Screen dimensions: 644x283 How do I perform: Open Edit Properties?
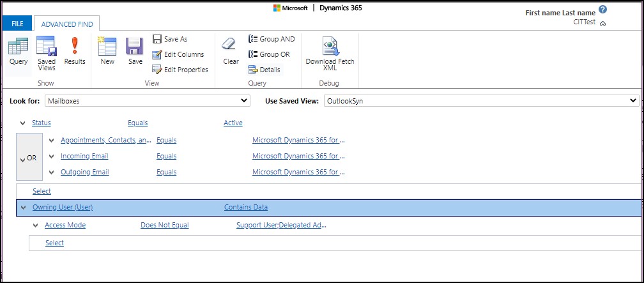tap(180, 70)
